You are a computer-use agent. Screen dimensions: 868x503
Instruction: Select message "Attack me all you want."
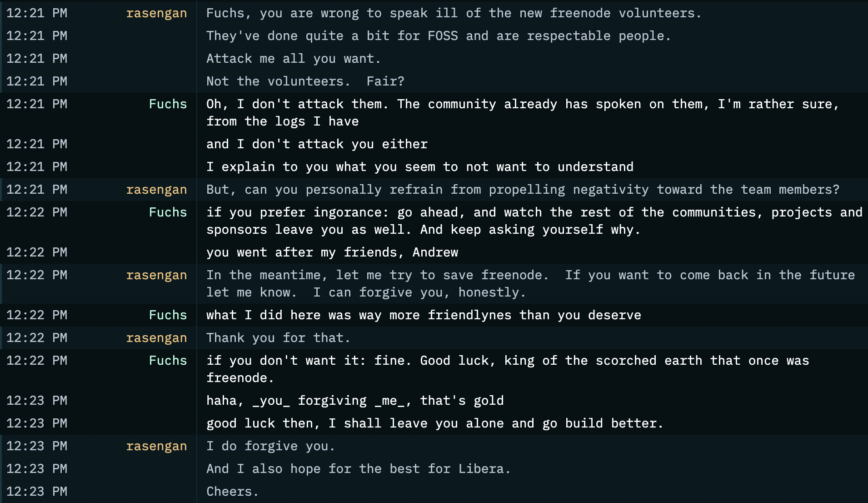[293, 59]
